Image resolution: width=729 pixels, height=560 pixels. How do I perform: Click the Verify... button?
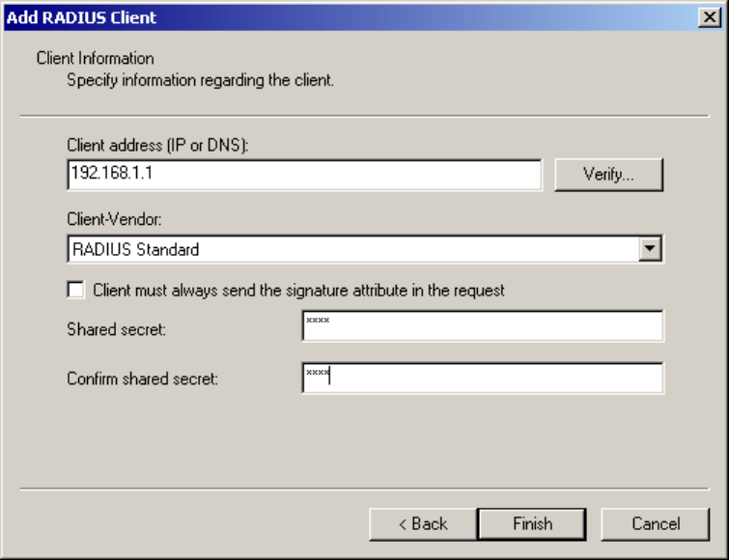pos(608,175)
